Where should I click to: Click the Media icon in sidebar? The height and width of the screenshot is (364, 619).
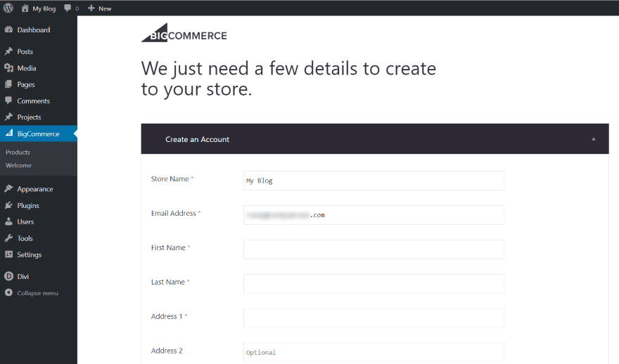pyautogui.click(x=8, y=68)
